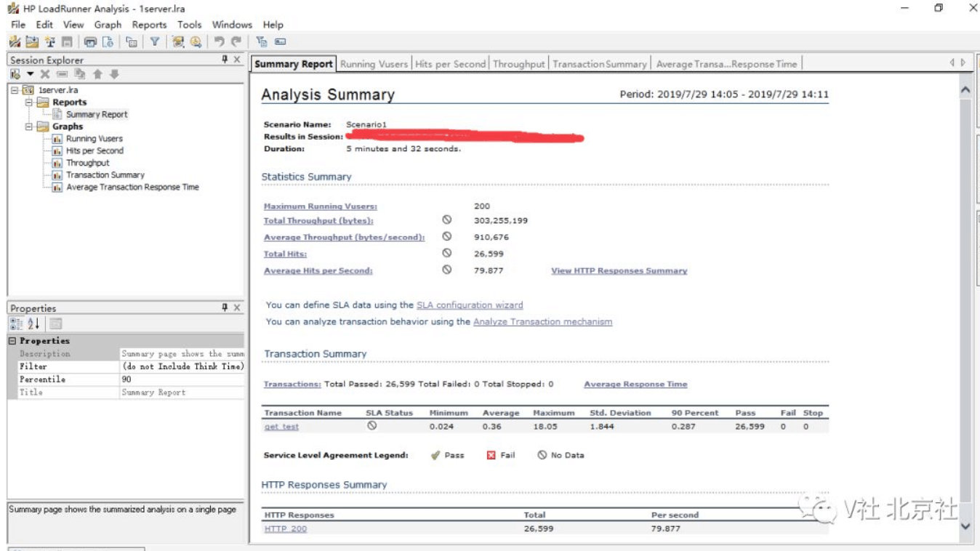Collapse the 1server.lra root node

point(15,90)
